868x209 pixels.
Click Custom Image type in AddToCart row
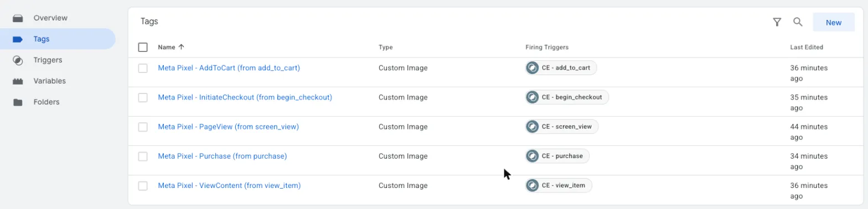pos(403,68)
